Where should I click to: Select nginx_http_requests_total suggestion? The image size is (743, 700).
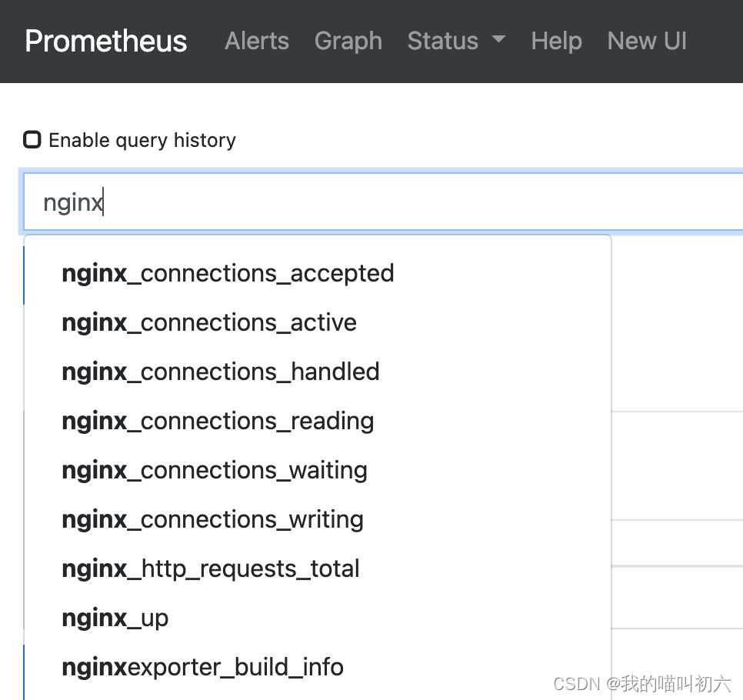(x=211, y=568)
